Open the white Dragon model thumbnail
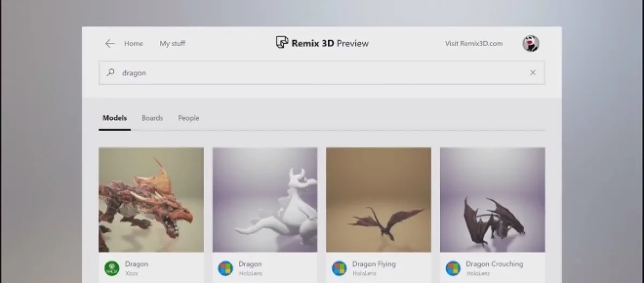 coord(265,200)
